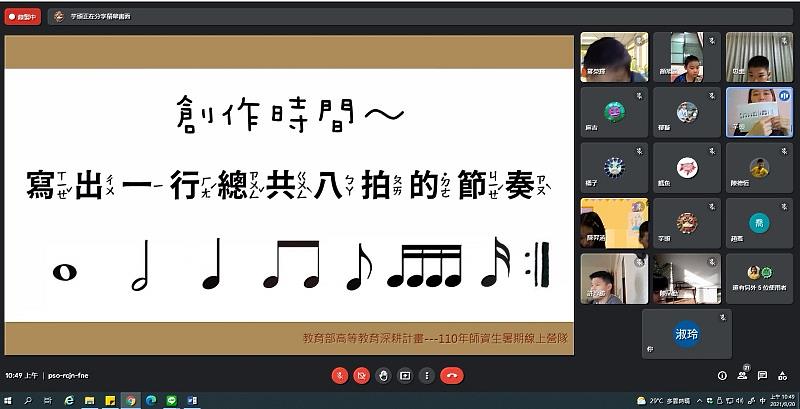Select the tile with teal 喬 avatar
The height and width of the screenshot is (409, 800).
click(x=759, y=223)
